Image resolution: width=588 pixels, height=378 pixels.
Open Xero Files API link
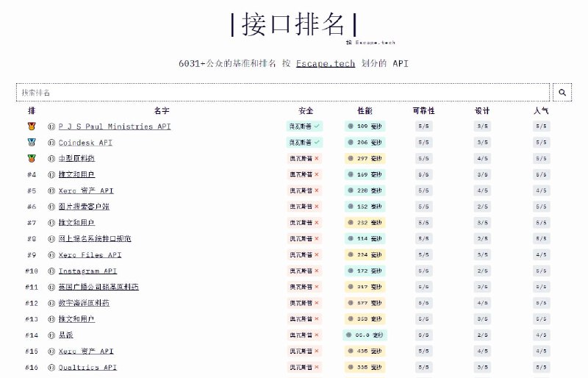pyautogui.click(x=90, y=255)
